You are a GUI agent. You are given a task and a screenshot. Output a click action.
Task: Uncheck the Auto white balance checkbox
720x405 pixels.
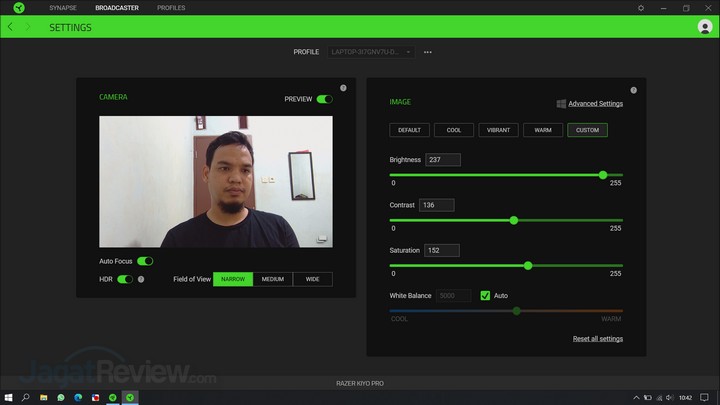485,296
